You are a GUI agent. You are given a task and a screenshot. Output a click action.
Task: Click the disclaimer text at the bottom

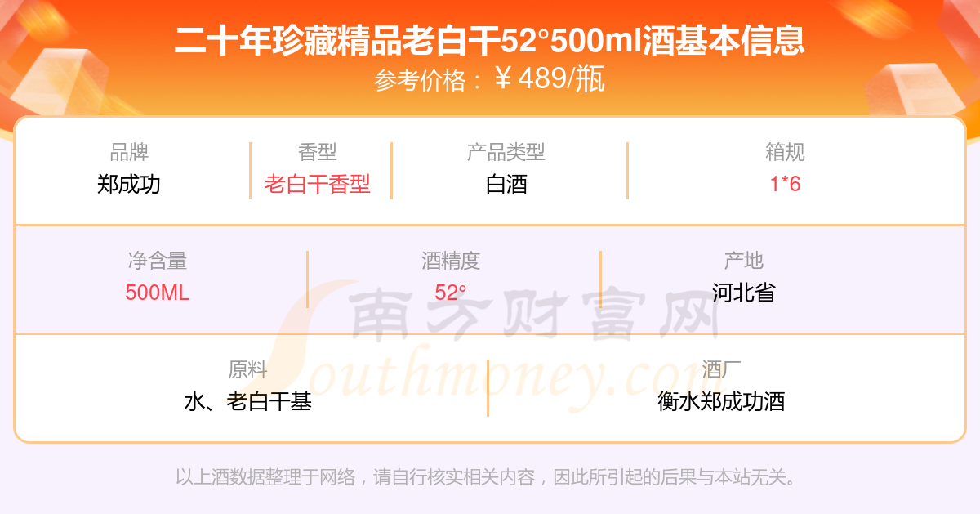[x=486, y=476]
